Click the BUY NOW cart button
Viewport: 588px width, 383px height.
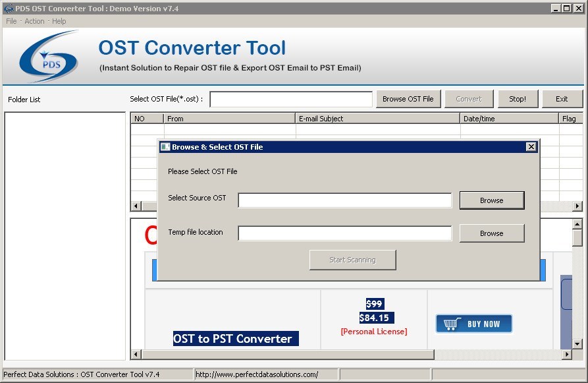click(x=474, y=324)
